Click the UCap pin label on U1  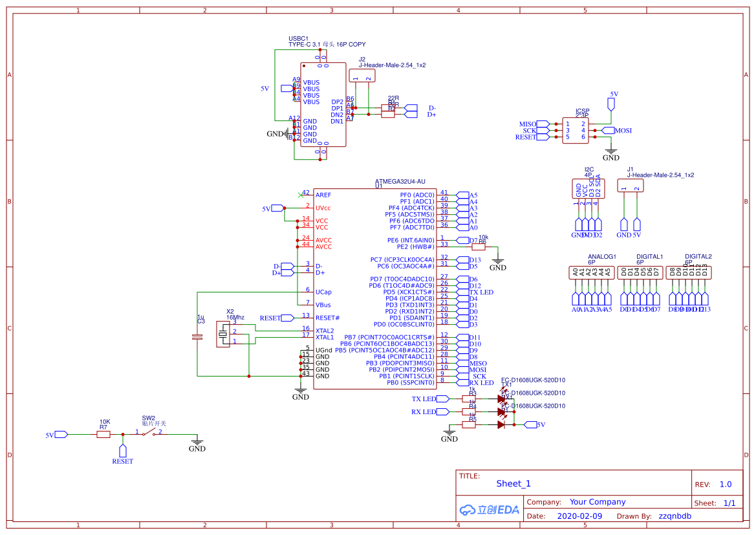pyautogui.click(x=323, y=292)
